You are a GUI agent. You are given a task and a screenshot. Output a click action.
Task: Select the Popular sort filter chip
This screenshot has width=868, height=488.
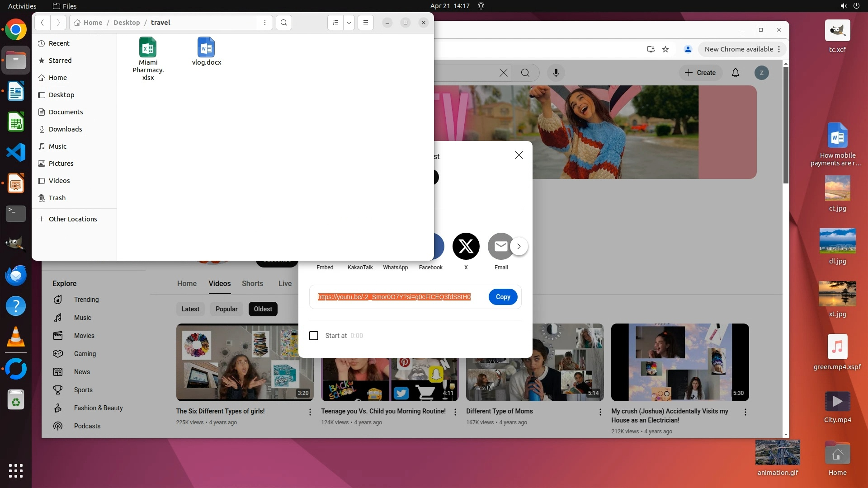226,309
